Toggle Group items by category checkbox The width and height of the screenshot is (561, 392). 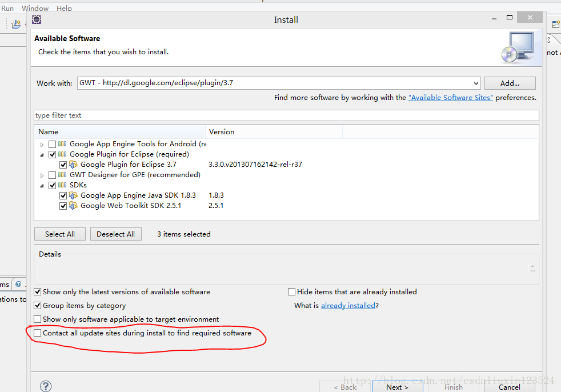tap(38, 305)
